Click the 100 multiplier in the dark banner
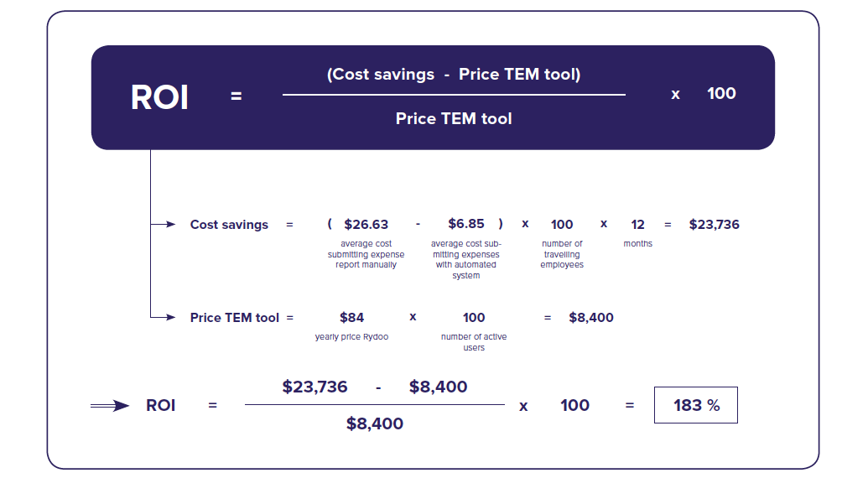Image resolution: width=868 pixels, height=504 pixels. (721, 93)
